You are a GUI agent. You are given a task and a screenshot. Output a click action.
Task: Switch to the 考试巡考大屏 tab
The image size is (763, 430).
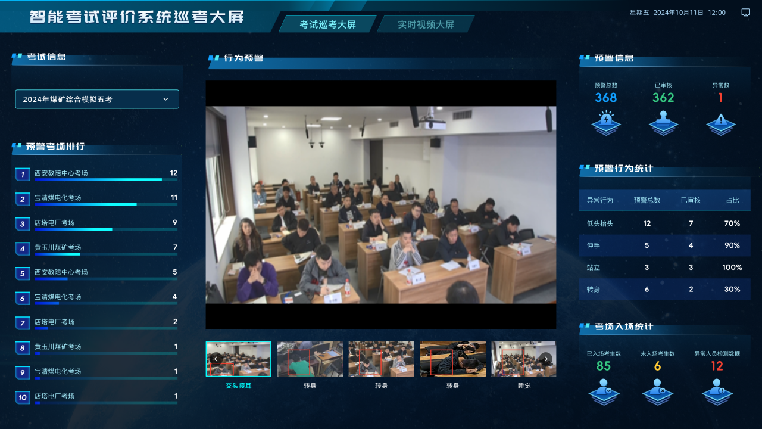click(325, 23)
